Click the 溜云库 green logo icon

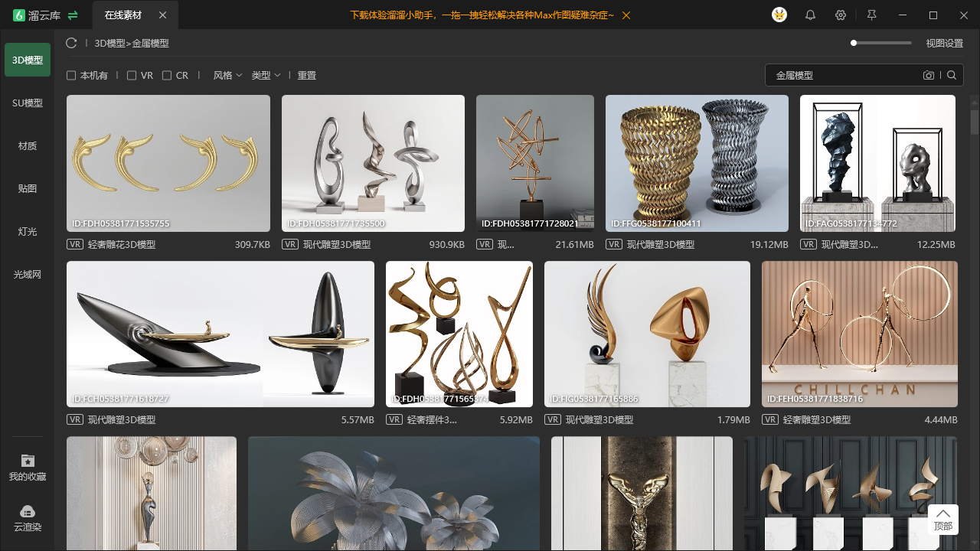pyautogui.click(x=19, y=15)
